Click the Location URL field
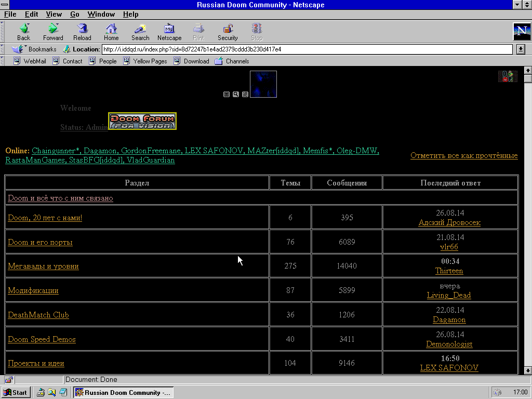532x399 pixels. click(307, 49)
